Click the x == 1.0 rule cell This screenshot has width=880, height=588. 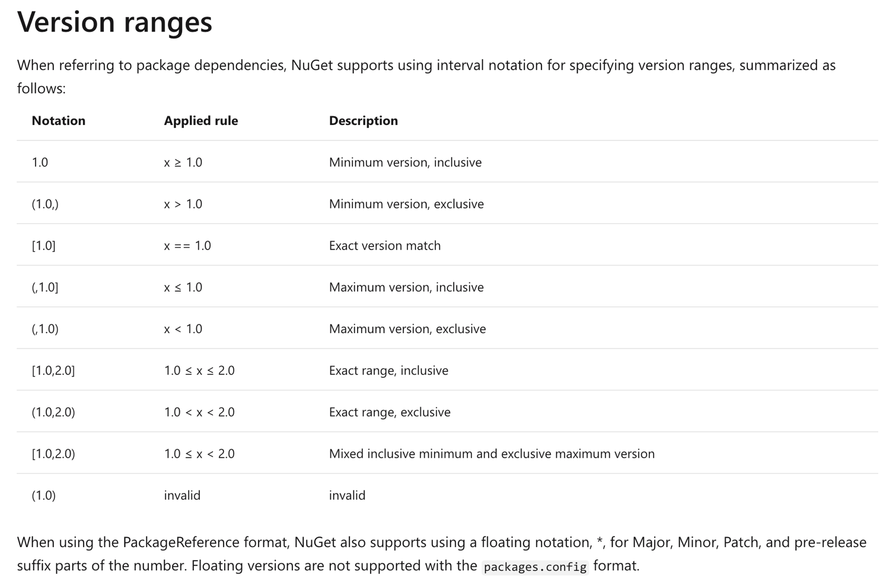point(187,245)
